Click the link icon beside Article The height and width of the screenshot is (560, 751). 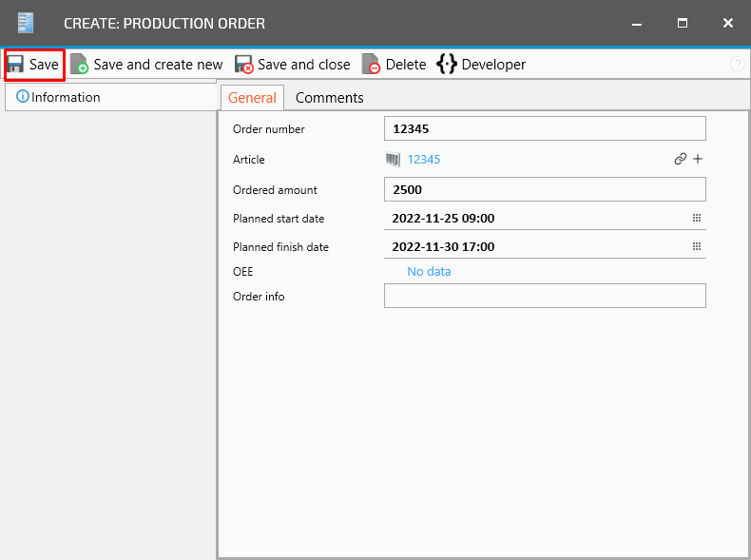[680, 160]
